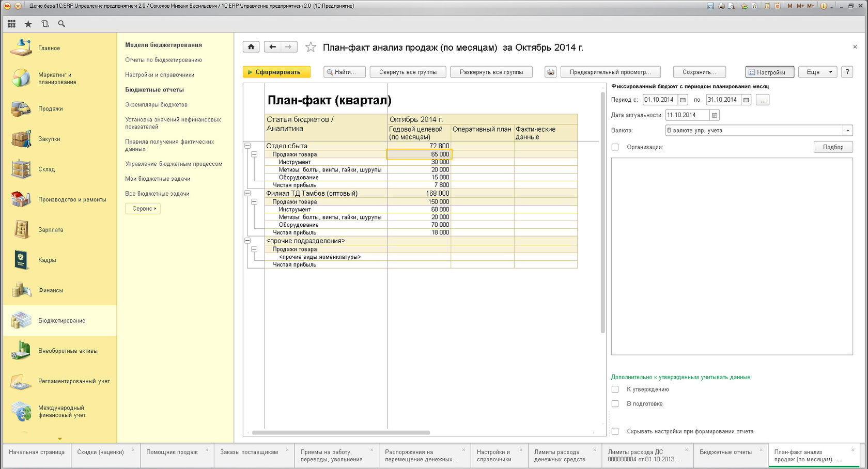
Task: Open calendar picker for Дата актуальности
Action: [715, 115]
